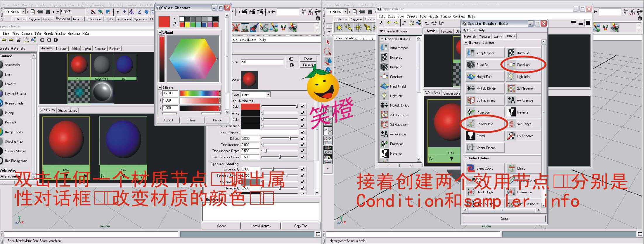
Task: Create a Blend Colors node
Action: point(485,168)
